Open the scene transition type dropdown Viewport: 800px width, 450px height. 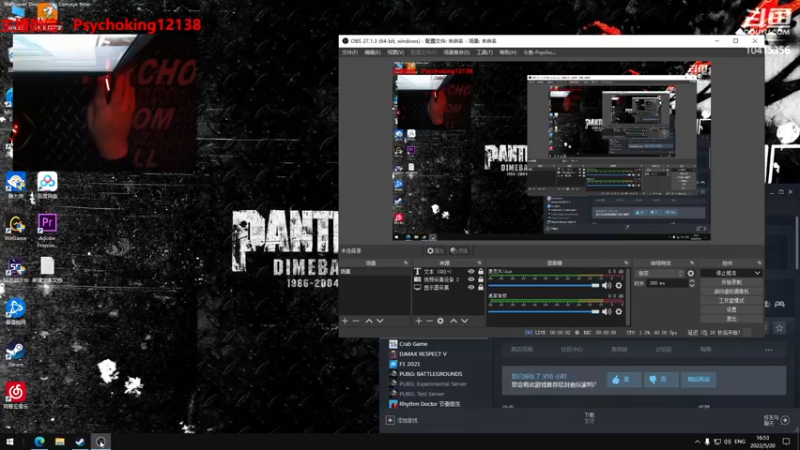[659, 273]
